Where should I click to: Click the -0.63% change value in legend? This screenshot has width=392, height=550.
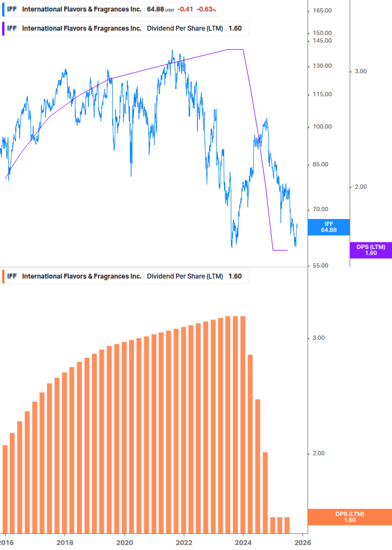coord(206,9)
